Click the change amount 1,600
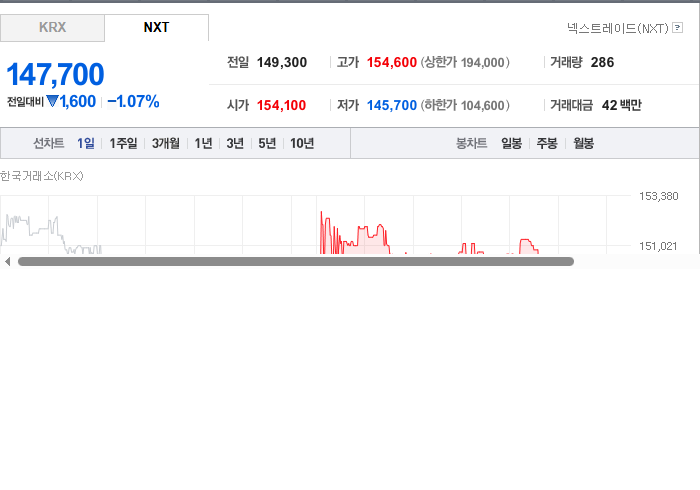The image size is (700, 490). 78,102
